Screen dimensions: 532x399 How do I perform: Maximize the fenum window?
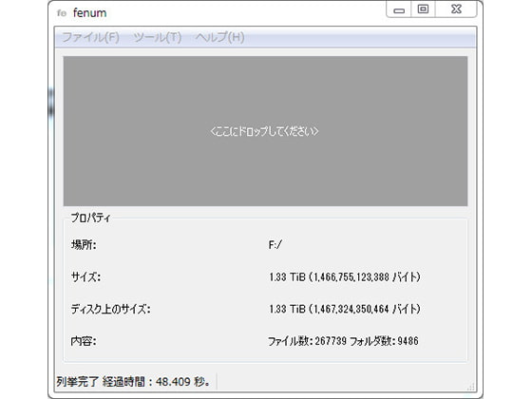click(x=423, y=9)
